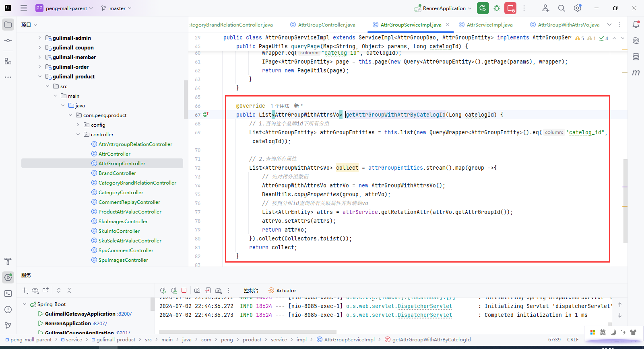Image resolution: width=644 pixels, height=349 pixels.
Task: Open the Commit tool window
Action: [x=8, y=41]
